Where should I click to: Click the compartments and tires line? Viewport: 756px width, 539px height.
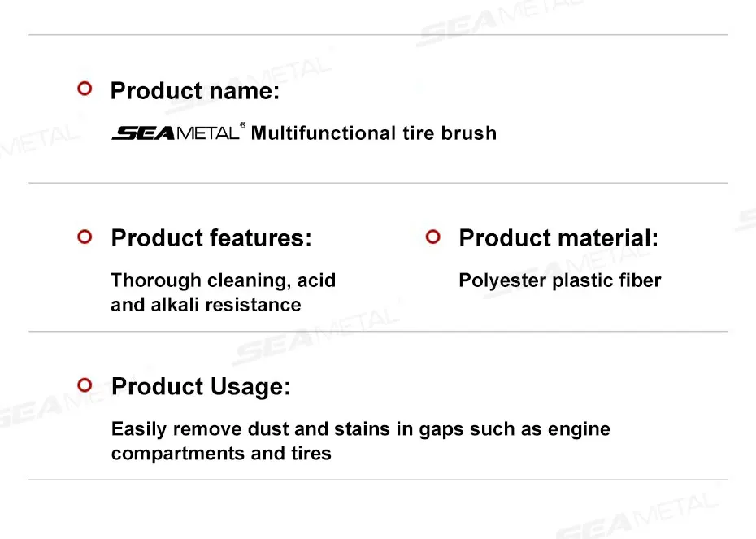click(x=221, y=454)
